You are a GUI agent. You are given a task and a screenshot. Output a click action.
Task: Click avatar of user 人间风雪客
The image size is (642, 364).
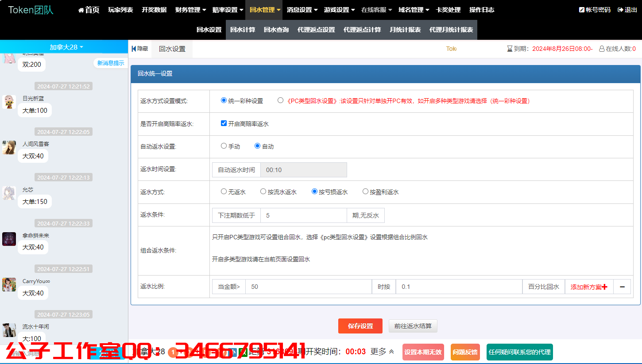(9, 147)
